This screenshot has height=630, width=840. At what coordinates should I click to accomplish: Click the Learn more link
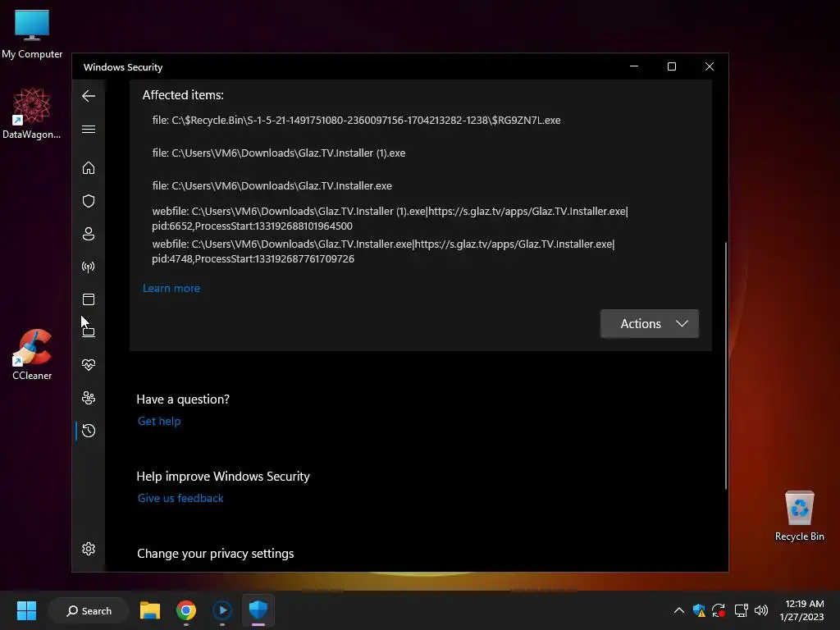(171, 288)
